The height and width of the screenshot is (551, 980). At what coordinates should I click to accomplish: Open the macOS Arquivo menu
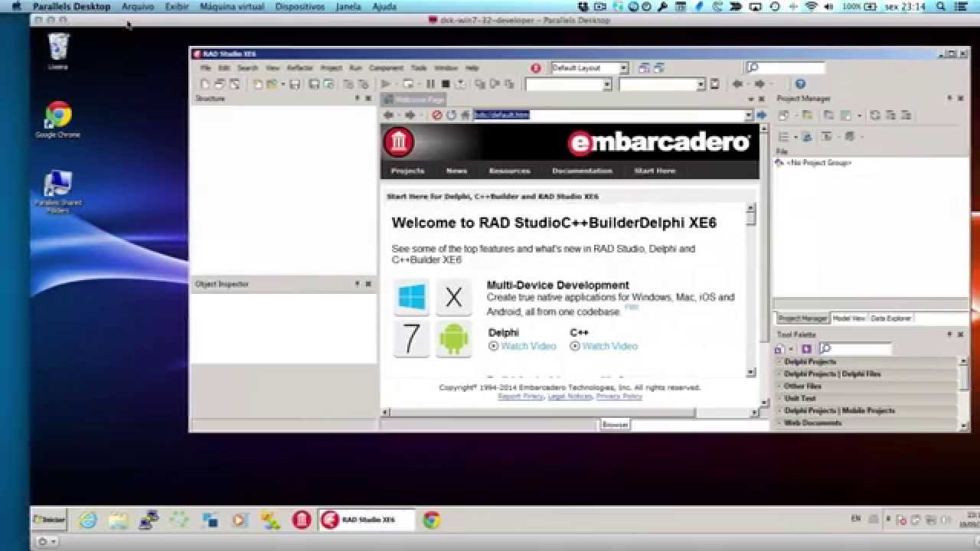coord(138,6)
